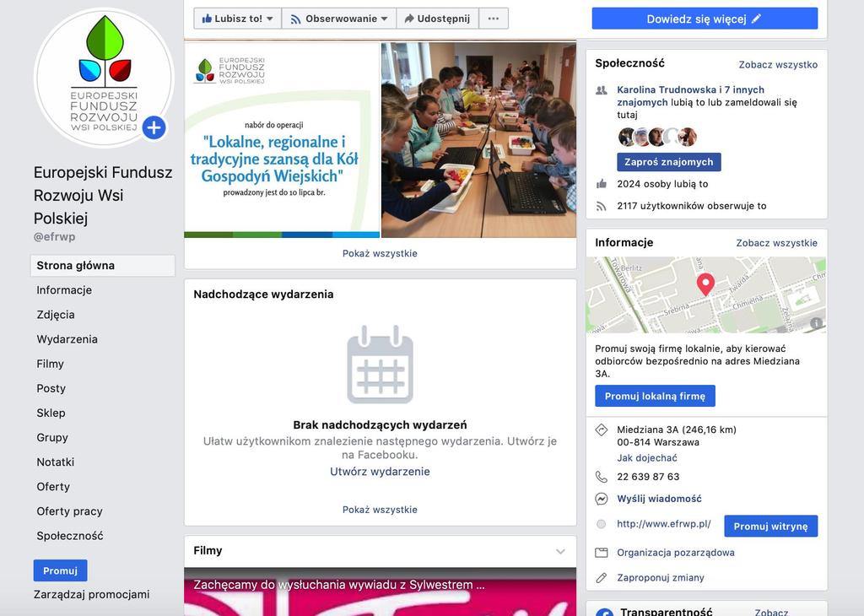Collapse the Filmy section chevron
864x616 pixels.
click(x=560, y=552)
